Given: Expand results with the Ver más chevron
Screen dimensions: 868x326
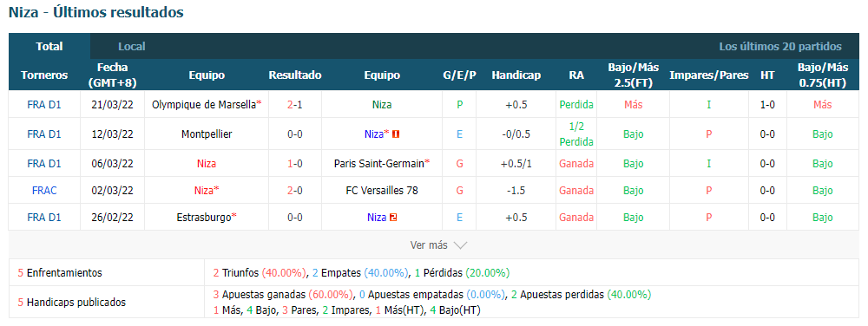Looking at the screenshot, I should coord(461,244).
